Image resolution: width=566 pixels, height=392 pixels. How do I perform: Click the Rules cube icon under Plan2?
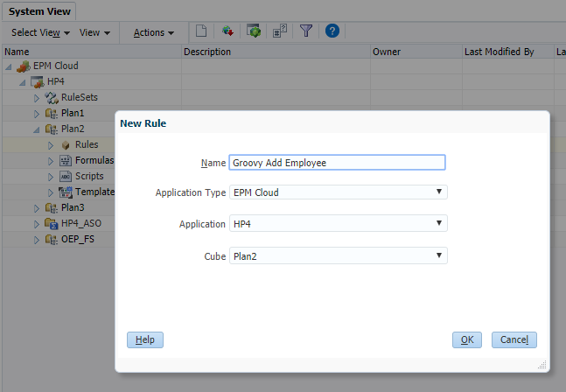65,144
